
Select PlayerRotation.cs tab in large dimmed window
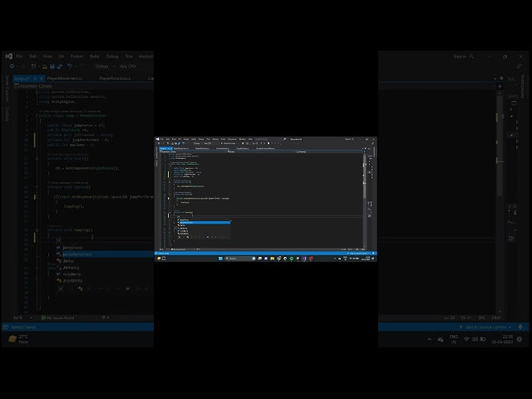(x=115, y=78)
